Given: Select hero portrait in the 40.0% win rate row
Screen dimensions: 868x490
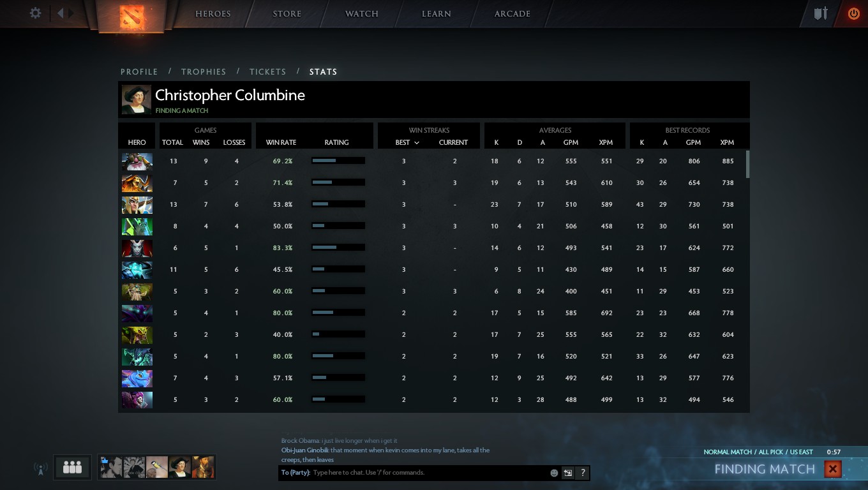Looking at the screenshot, I should [137, 335].
